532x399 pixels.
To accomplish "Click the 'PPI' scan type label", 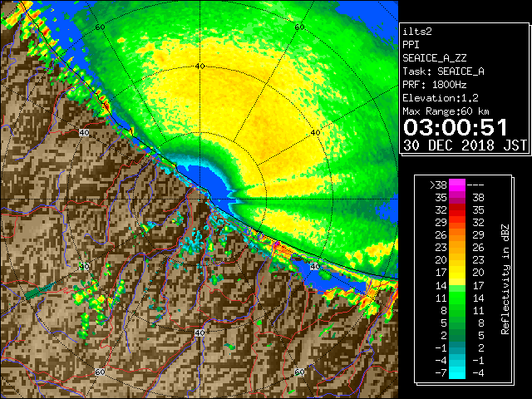I will point(411,45).
